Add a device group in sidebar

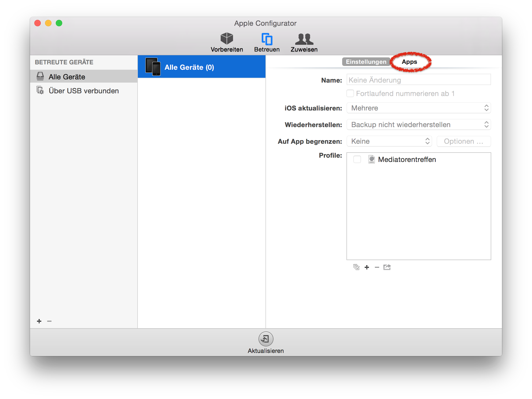[x=39, y=321]
